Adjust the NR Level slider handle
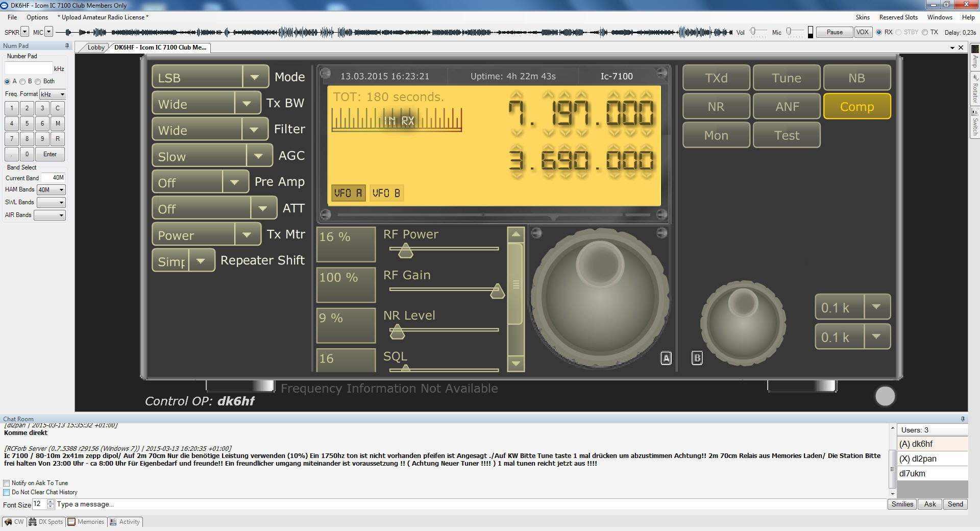Image resolution: width=980 pixels, height=531 pixels. click(397, 332)
